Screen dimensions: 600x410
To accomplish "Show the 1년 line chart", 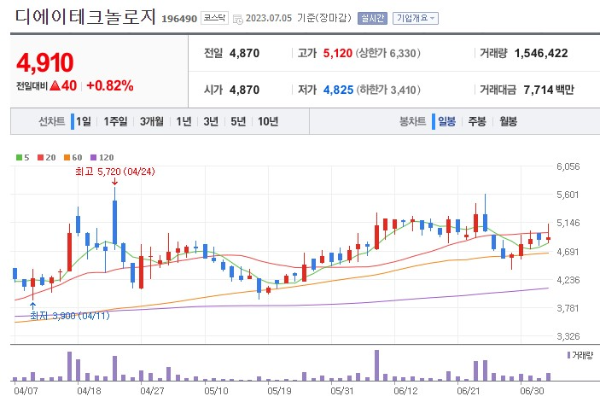I will click(x=184, y=122).
